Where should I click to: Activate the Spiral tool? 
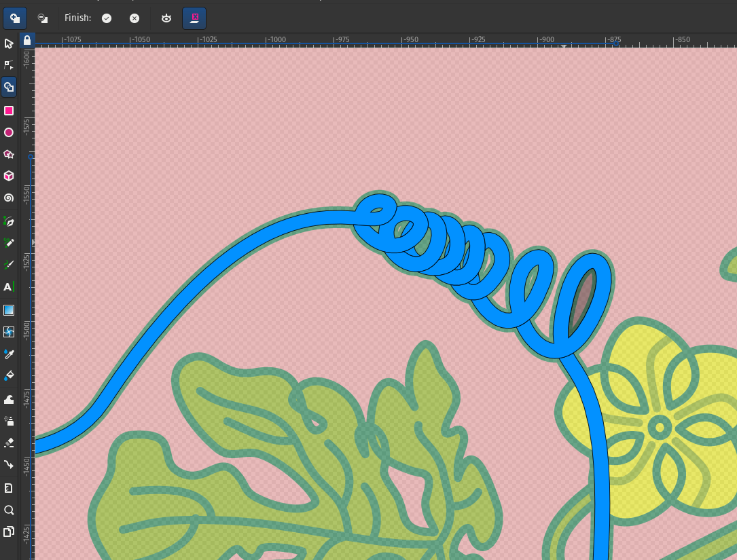coord(9,198)
